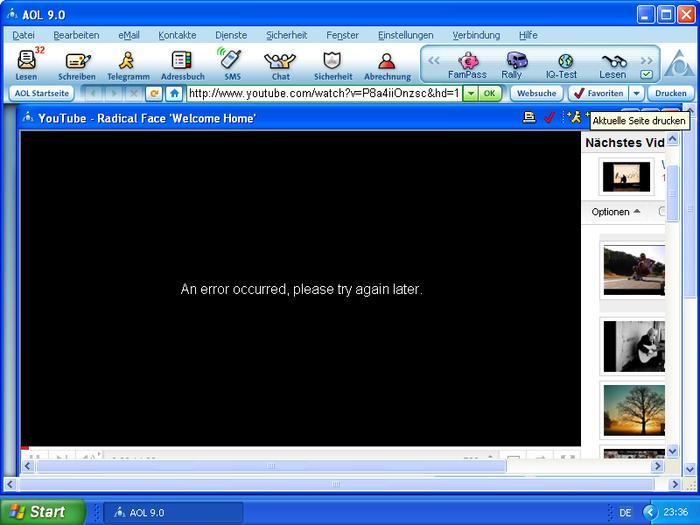This screenshot has height=525, width=700.
Task: Click the printer icon in YouTube window title bar
Action: pyautogui.click(x=529, y=117)
